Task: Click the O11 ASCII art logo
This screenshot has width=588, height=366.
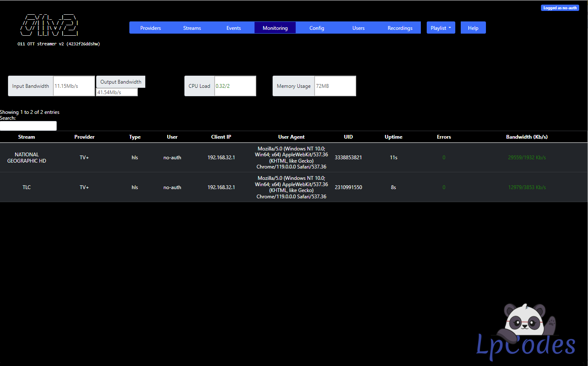Action: pos(49,25)
